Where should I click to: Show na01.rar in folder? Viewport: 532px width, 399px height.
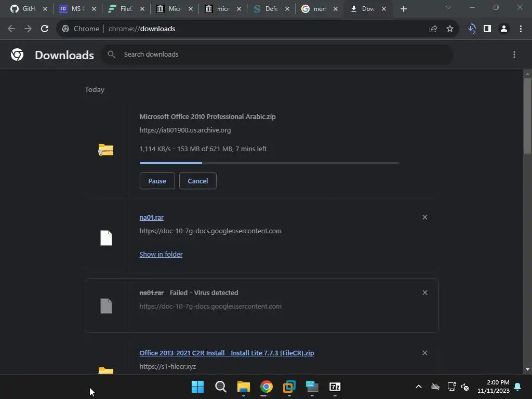pos(161,254)
